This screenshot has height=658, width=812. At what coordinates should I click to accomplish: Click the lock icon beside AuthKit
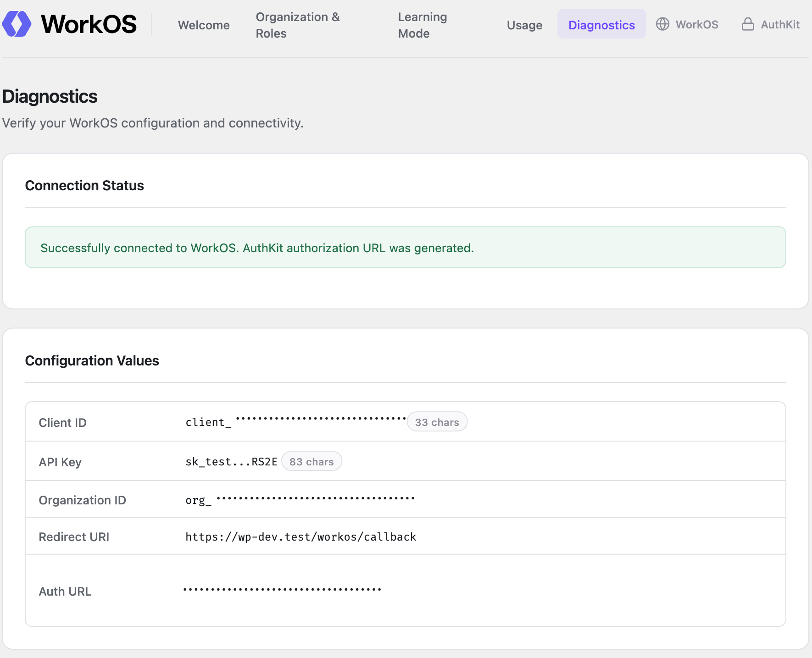pos(748,24)
